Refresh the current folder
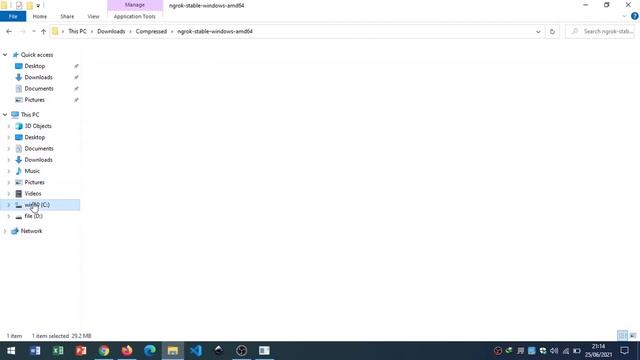Image resolution: width=640 pixels, height=360 pixels. click(x=552, y=31)
